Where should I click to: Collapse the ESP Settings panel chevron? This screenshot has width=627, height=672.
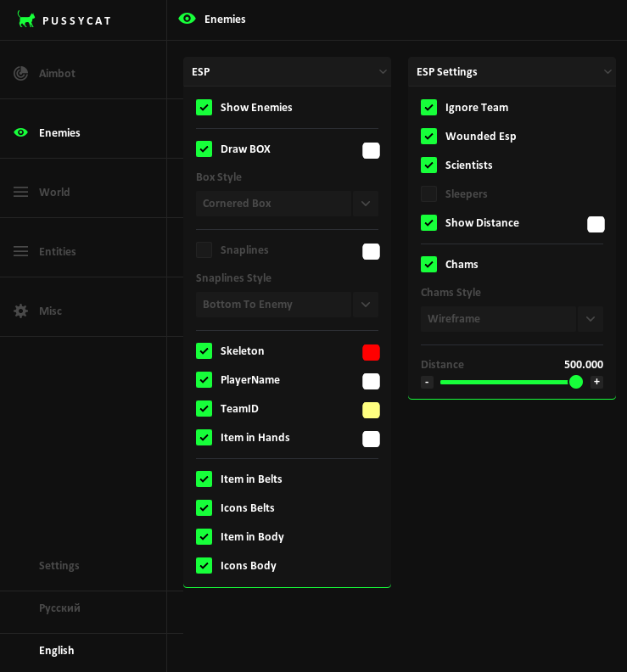(607, 72)
